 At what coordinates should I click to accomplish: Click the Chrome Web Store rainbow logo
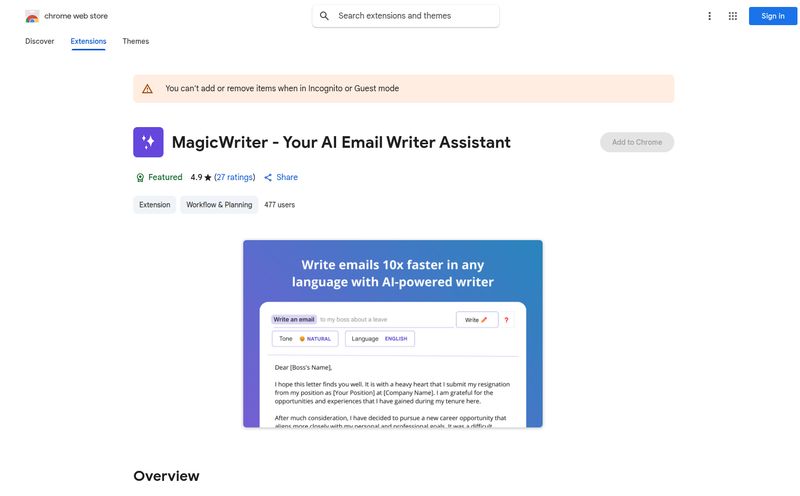pyautogui.click(x=32, y=16)
